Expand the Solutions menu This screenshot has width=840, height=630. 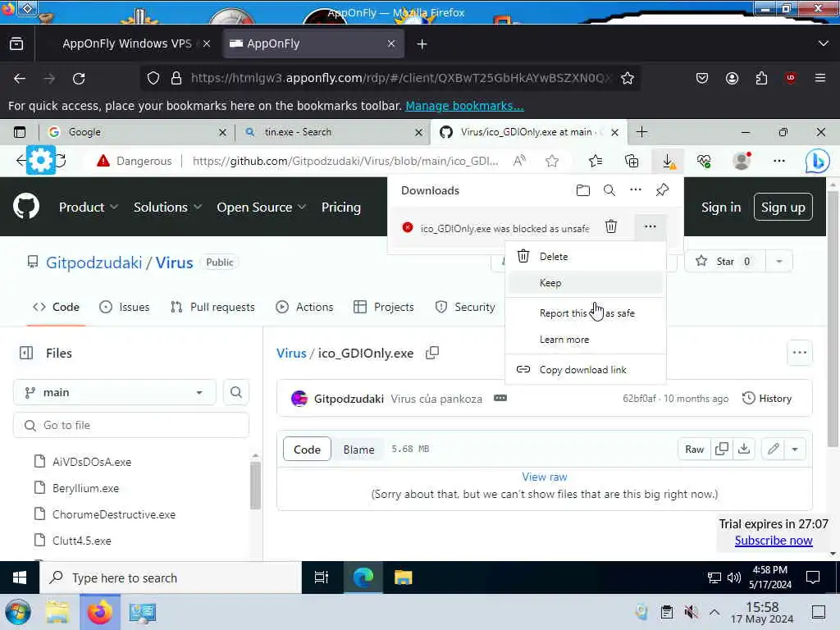pos(167,208)
